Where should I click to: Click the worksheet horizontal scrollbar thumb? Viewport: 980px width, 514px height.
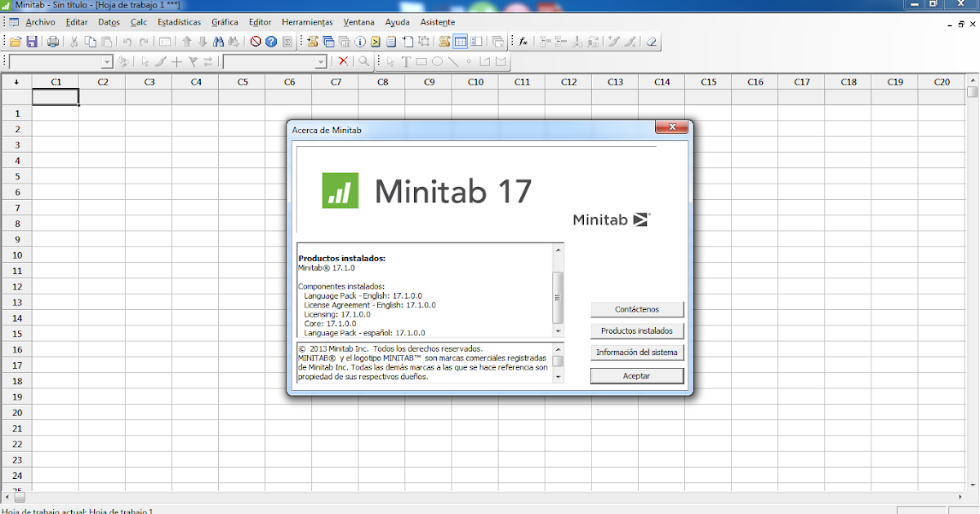pos(19,496)
